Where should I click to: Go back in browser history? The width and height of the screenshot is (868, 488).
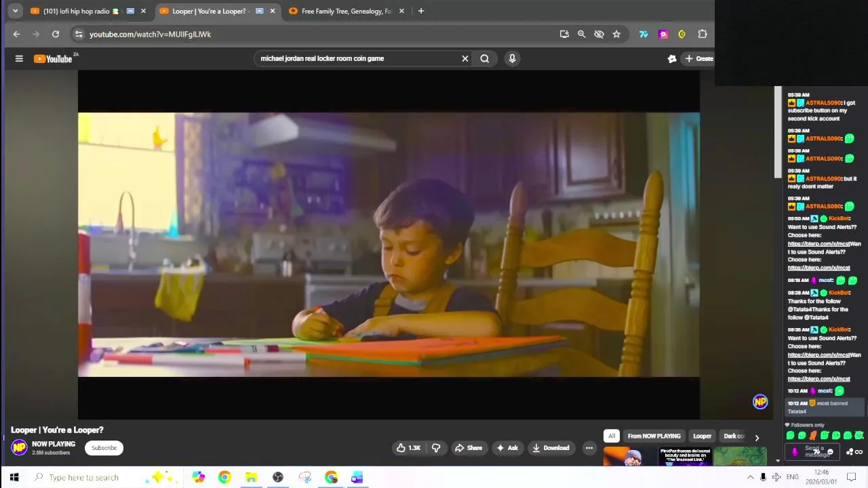click(x=16, y=34)
